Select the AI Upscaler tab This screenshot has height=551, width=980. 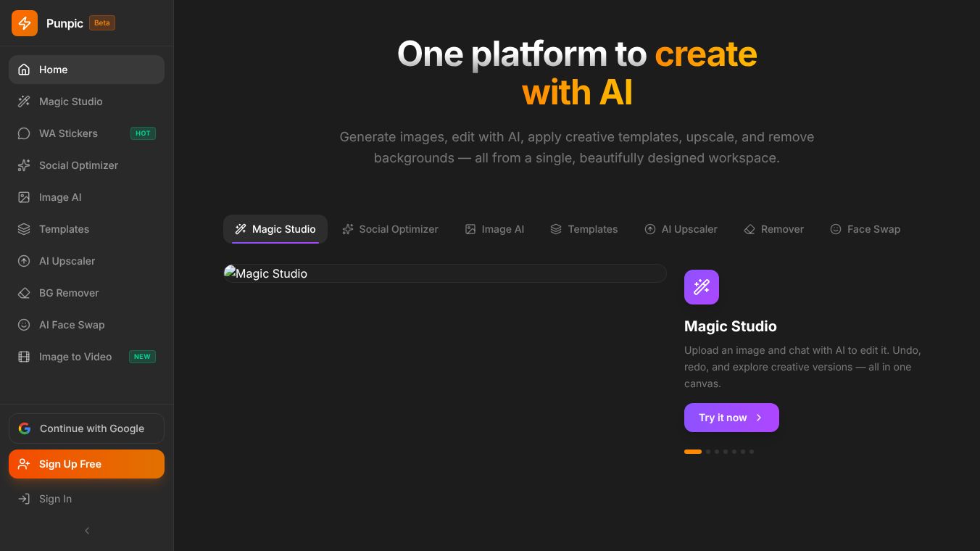click(x=681, y=229)
